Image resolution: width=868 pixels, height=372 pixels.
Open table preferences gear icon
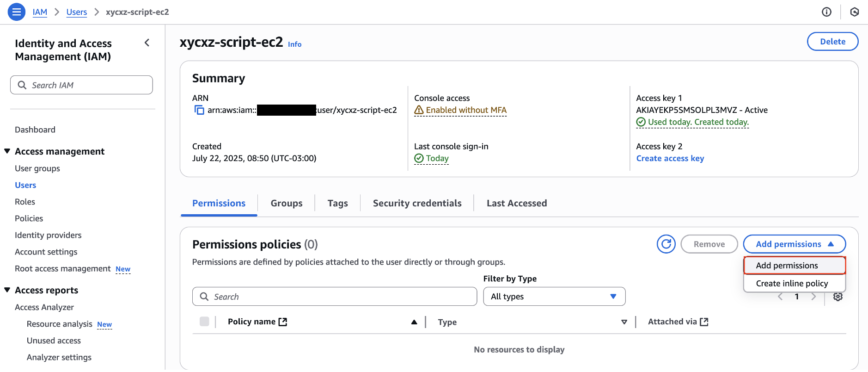837,297
